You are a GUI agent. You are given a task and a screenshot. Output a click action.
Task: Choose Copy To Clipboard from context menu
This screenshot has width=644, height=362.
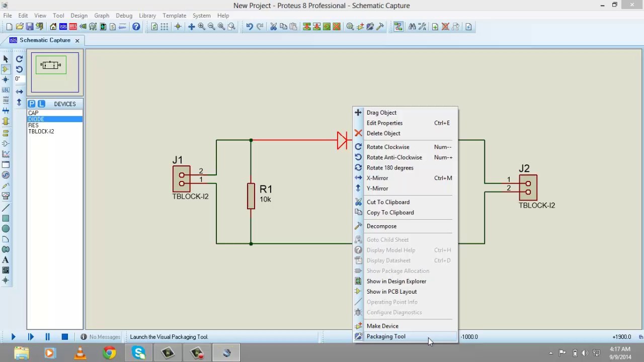click(405, 213)
